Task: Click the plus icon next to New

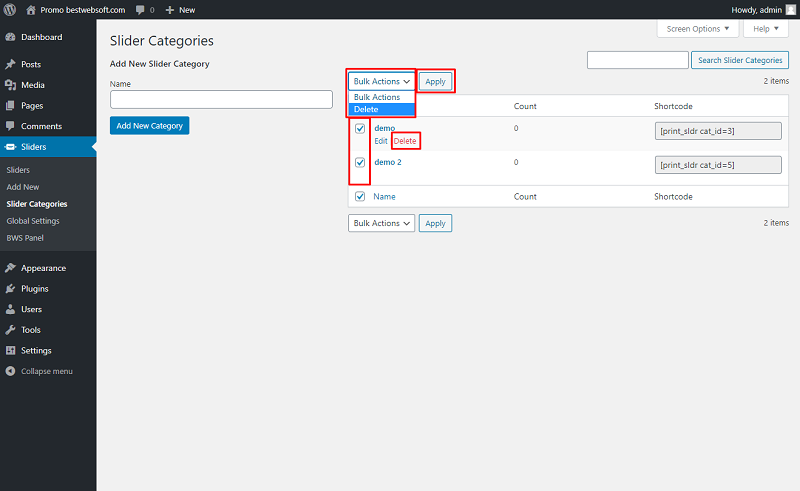Action: pyautogui.click(x=170, y=10)
